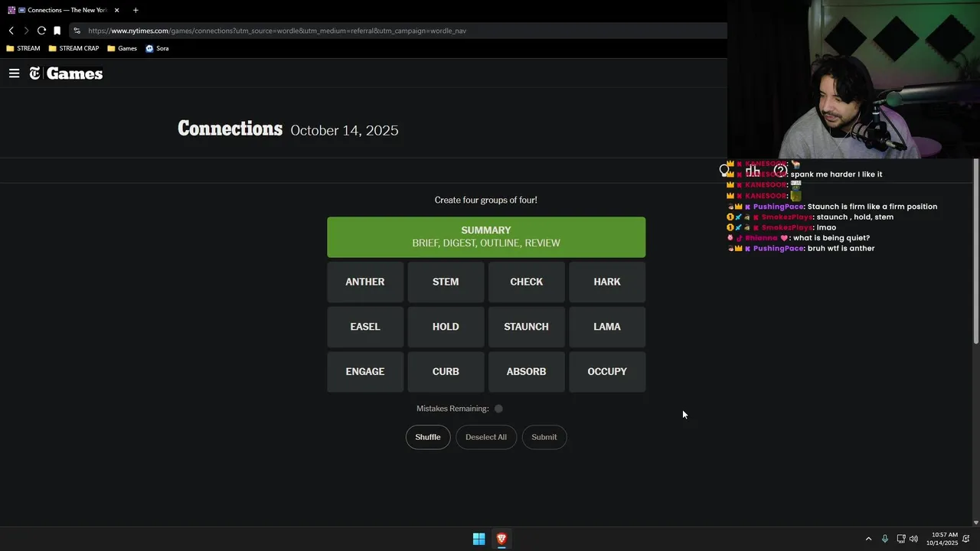The image size is (980, 551).
Task: Click the Shuffle button
Action: [x=428, y=437]
